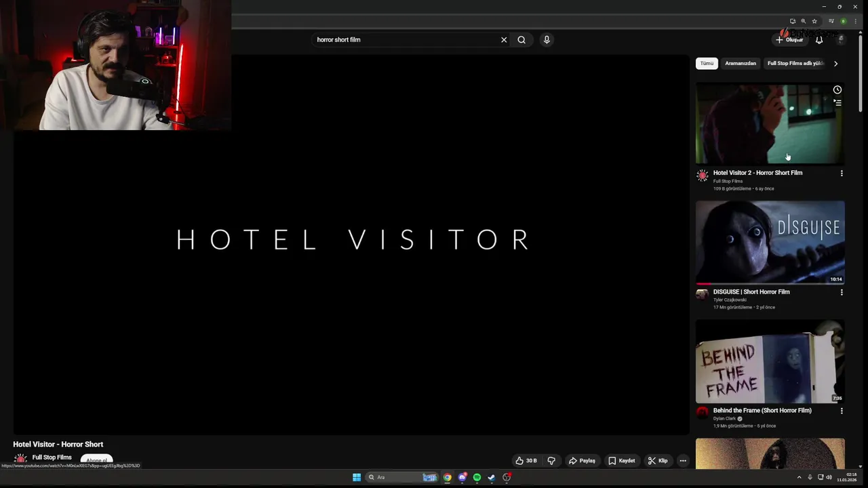Screen dimensions: 868x488
Task: Open the more actions menu under the video
Action: pyautogui.click(x=683, y=461)
